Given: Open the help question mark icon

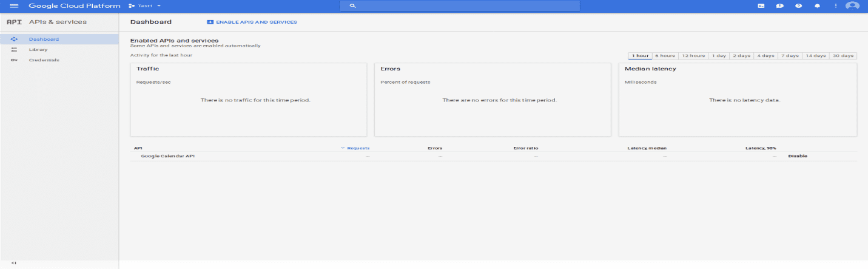Looking at the screenshot, I should 798,5.
